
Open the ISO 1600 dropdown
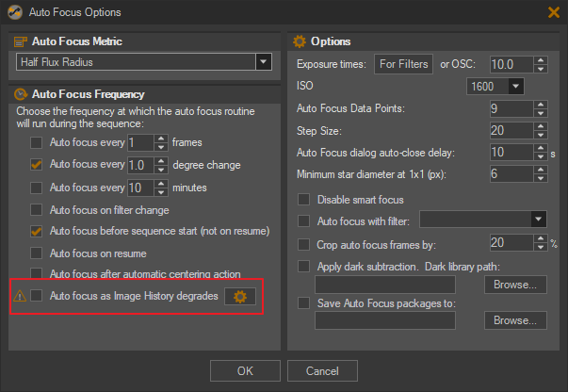(x=515, y=87)
